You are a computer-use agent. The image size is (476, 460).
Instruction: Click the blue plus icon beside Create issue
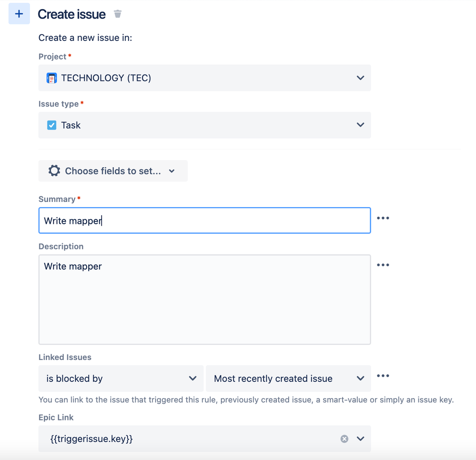pyautogui.click(x=19, y=14)
